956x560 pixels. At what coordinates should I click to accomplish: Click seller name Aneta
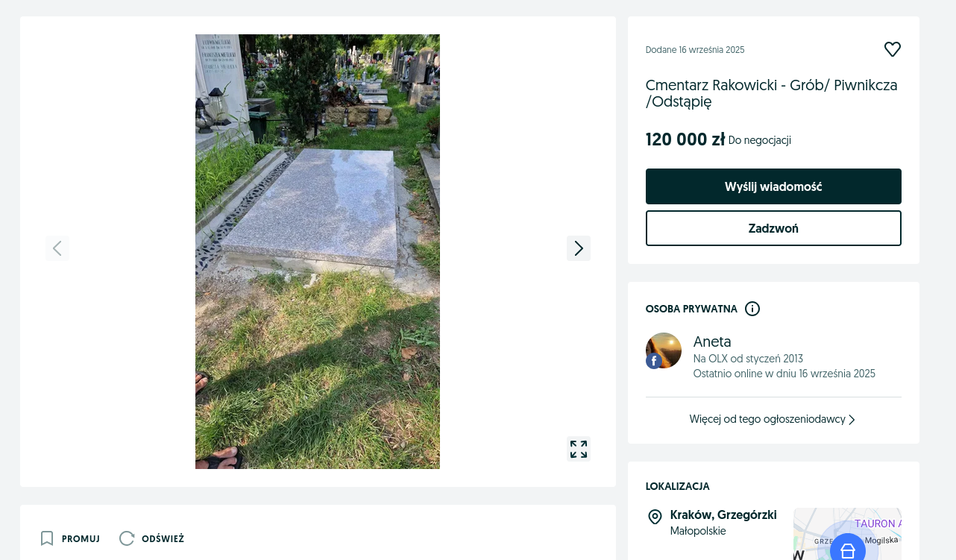pyautogui.click(x=711, y=342)
